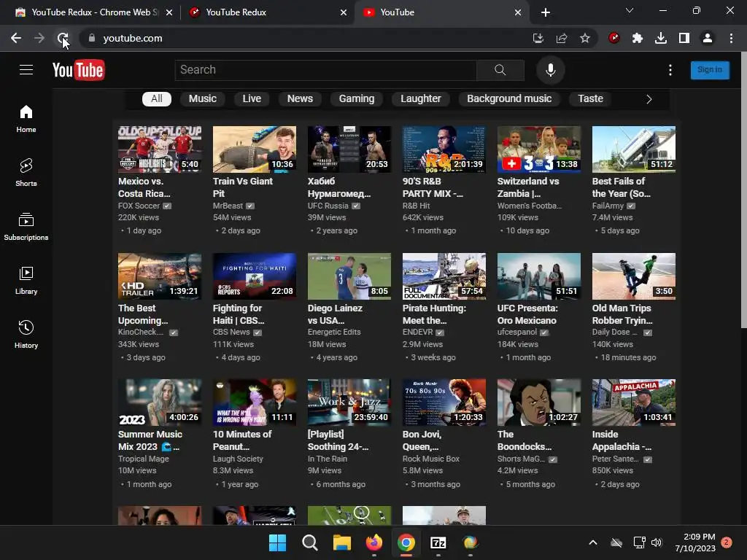Screen dimensions: 747x560
Task: Open Chrome tab search dropdown
Action: pos(630,10)
